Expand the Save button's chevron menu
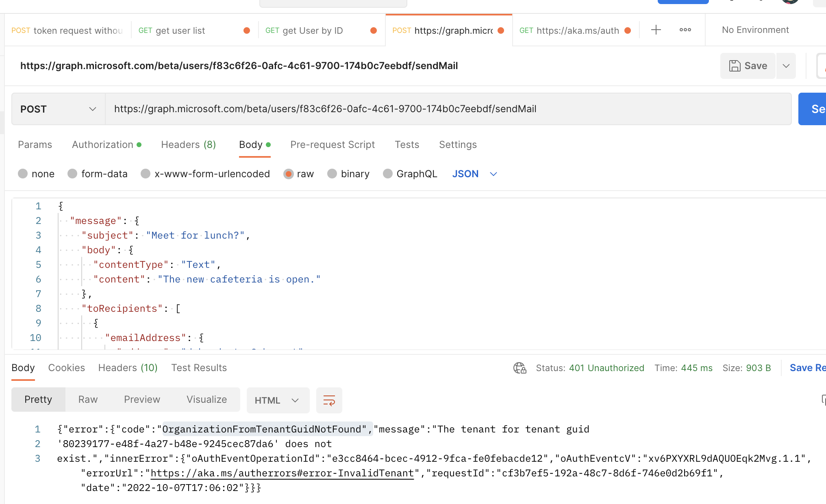 tap(786, 65)
